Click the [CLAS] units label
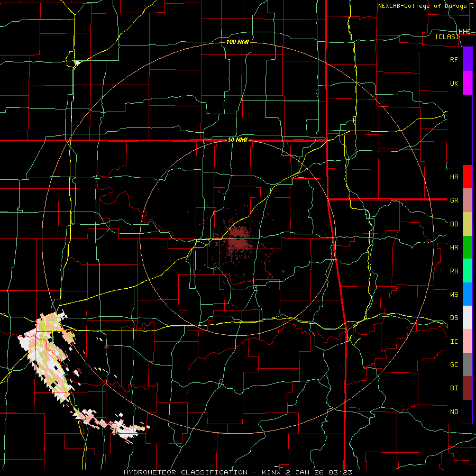The image size is (476, 476). (447, 37)
